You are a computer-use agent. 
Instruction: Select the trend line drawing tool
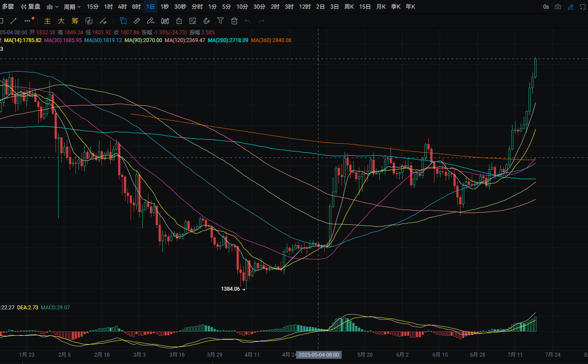14,21
